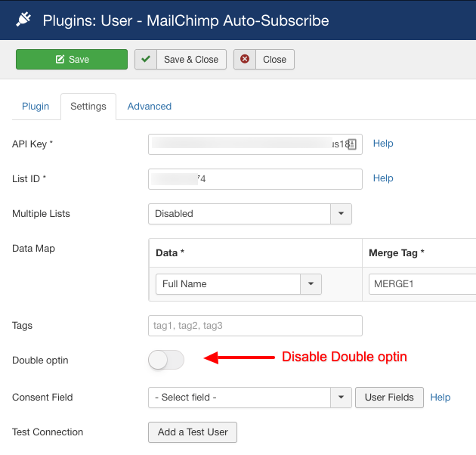The width and height of the screenshot is (476, 455).
Task: Open the Consent Field Select field dropdown
Action: point(250,398)
